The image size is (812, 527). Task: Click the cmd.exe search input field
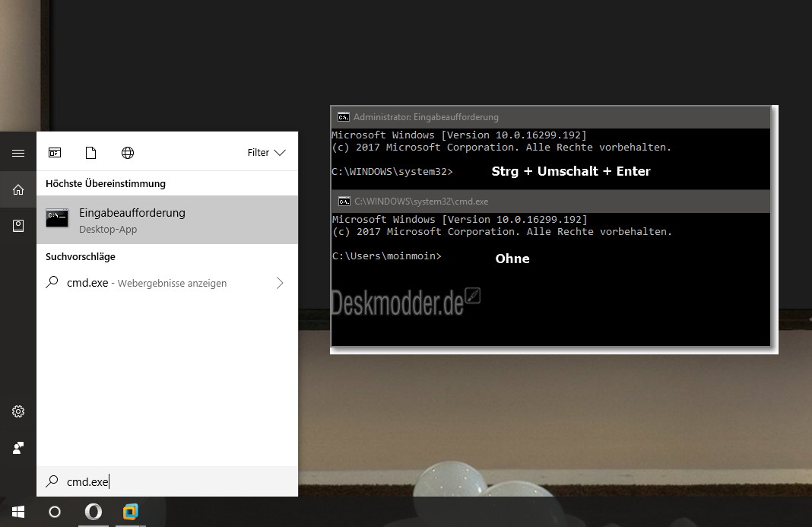click(x=167, y=481)
